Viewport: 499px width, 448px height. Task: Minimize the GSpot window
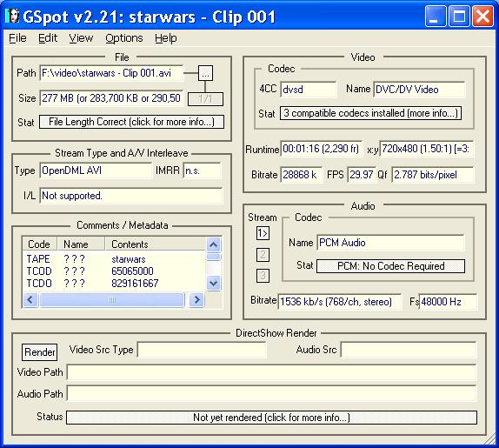435,17
